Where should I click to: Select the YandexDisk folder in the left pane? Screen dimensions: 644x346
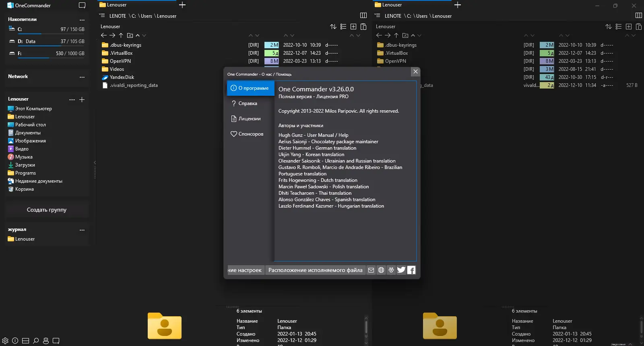[x=118, y=77]
